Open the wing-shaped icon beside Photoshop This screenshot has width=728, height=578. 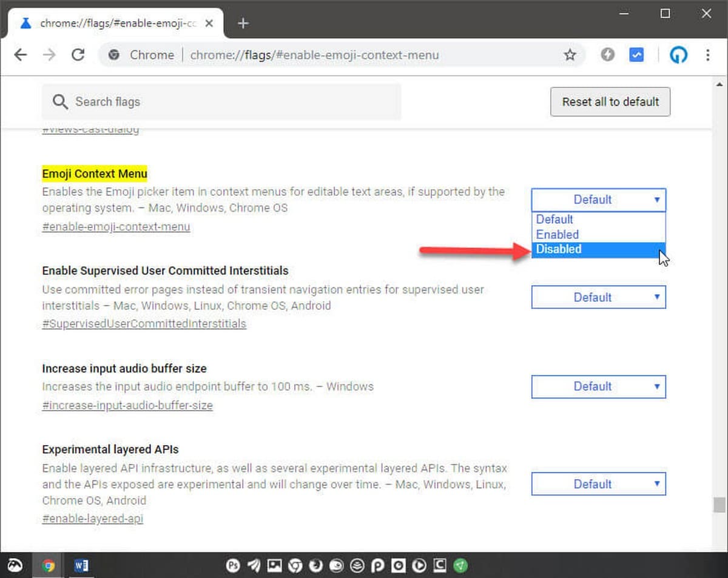click(254, 566)
